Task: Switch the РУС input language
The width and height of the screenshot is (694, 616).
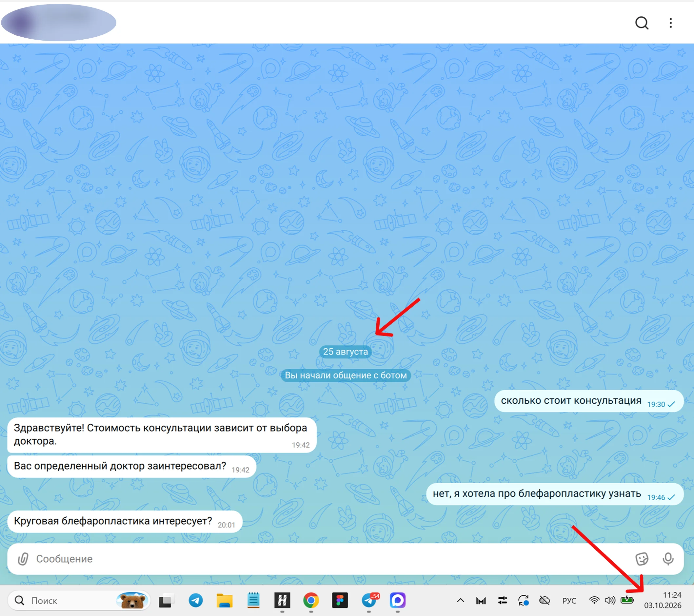Action: coord(569,601)
